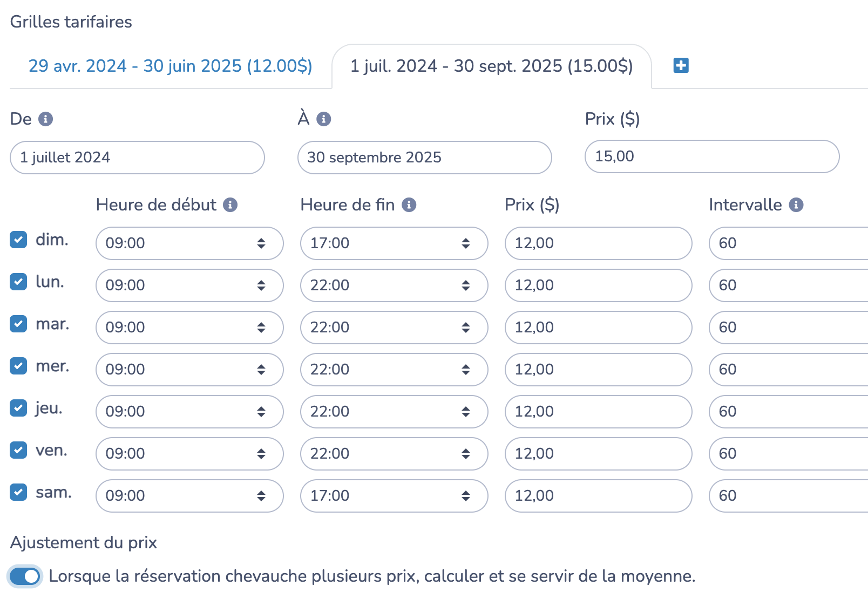Uncheck the lun. day checkbox

click(18, 282)
